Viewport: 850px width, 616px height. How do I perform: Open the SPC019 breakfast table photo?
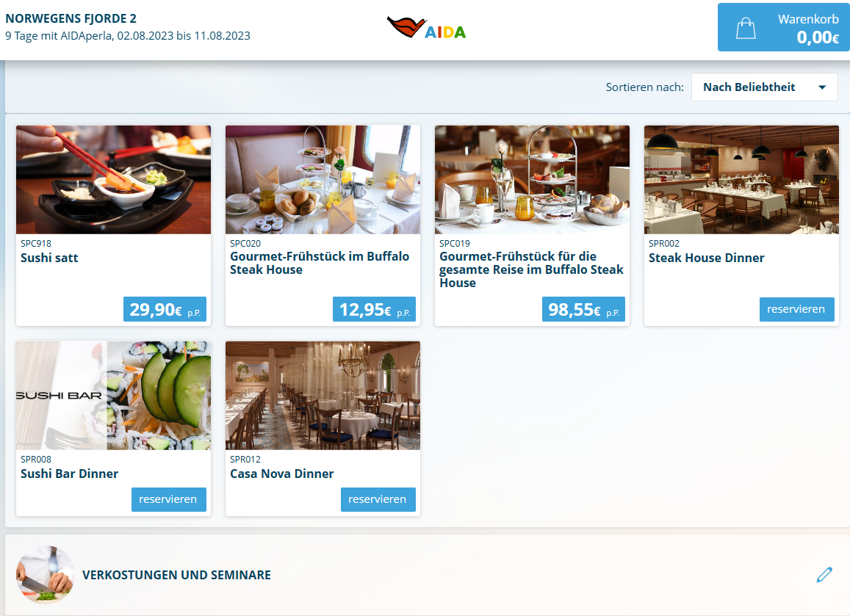tap(532, 180)
